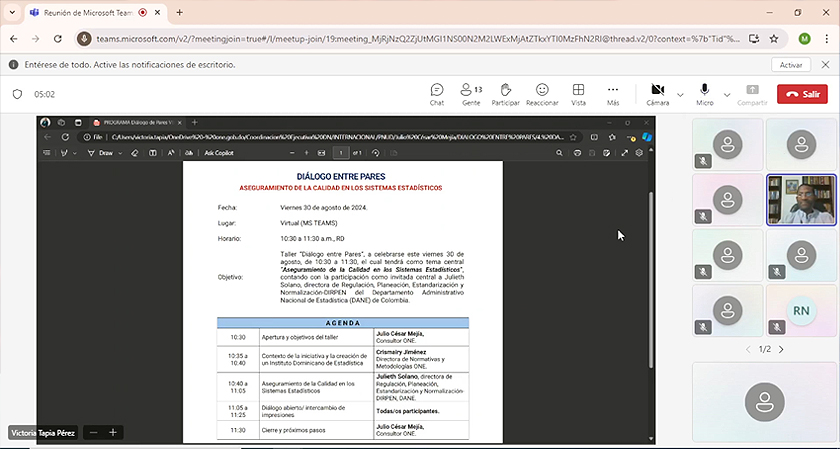Click the shield privacy icon beside the timer
This screenshot has width=840, height=449.
click(17, 94)
